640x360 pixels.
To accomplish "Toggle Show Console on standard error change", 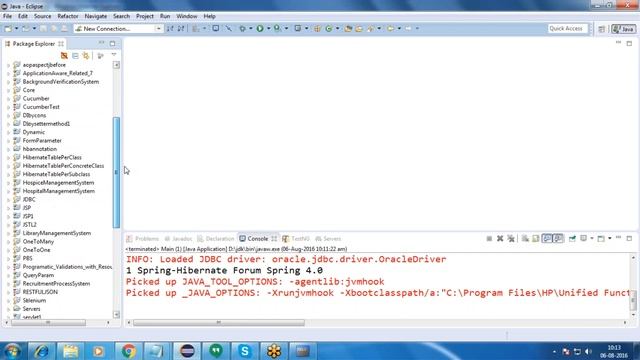I will click(558, 238).
